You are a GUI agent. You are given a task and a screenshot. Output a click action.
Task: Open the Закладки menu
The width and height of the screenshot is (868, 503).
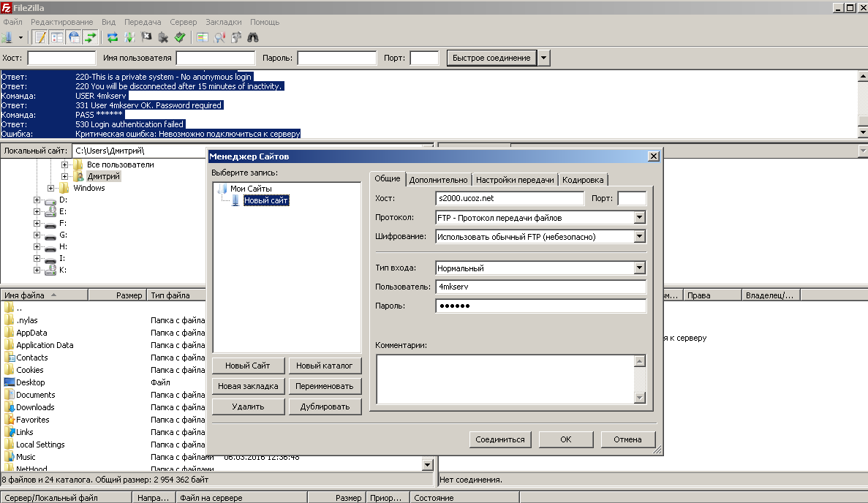coord(224,22)
